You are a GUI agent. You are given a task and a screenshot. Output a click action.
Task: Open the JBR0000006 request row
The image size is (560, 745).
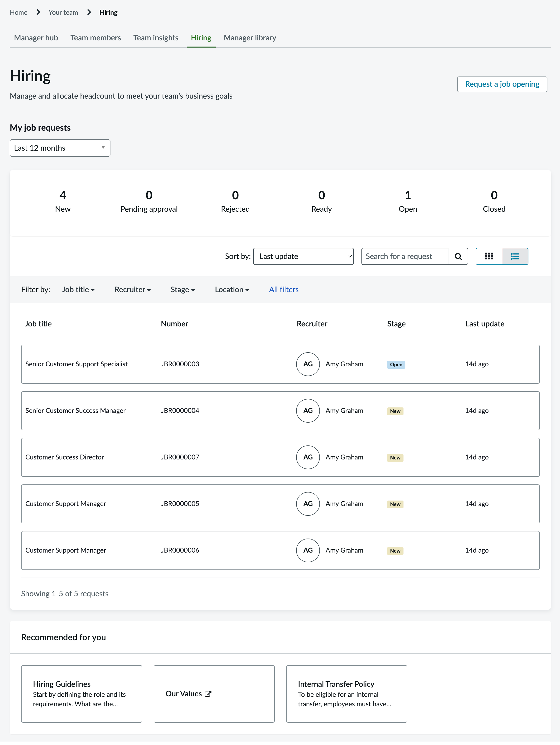280,550
